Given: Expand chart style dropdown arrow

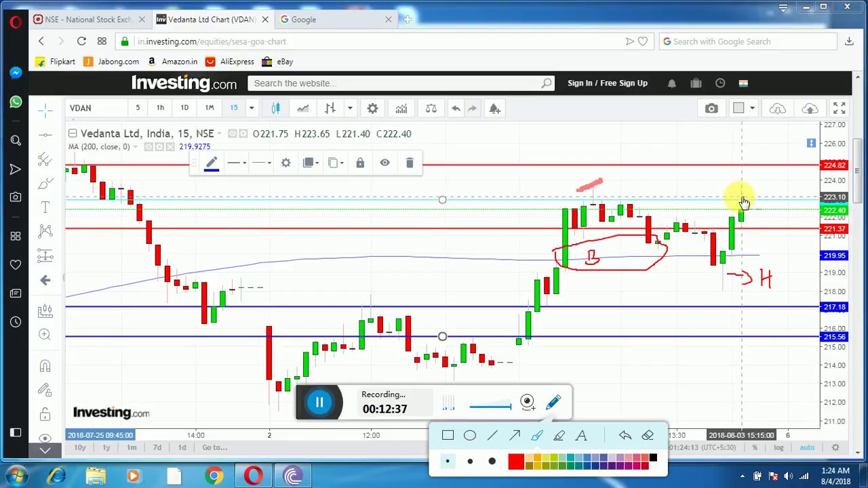Looking at the screenshot, I should pos(349,108).
